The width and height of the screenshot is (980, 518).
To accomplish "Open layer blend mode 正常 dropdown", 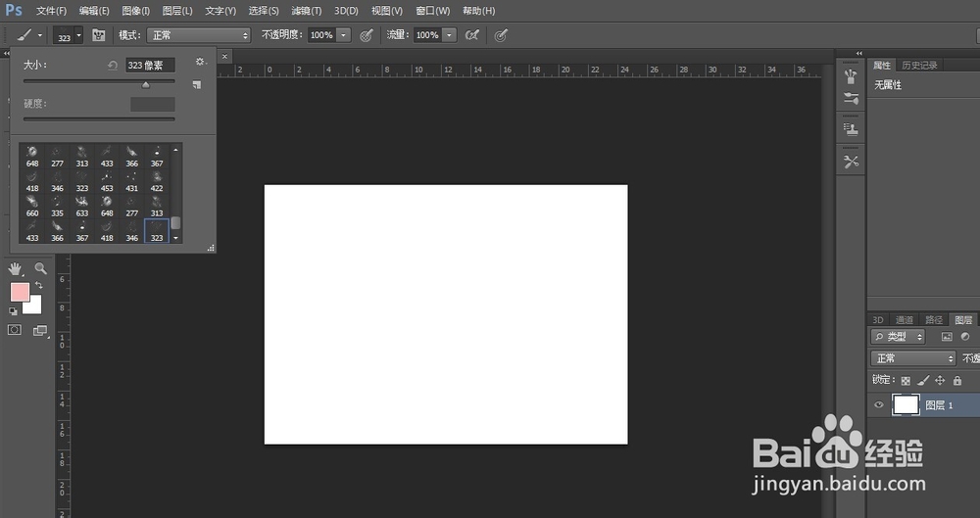I will (913, 358).
